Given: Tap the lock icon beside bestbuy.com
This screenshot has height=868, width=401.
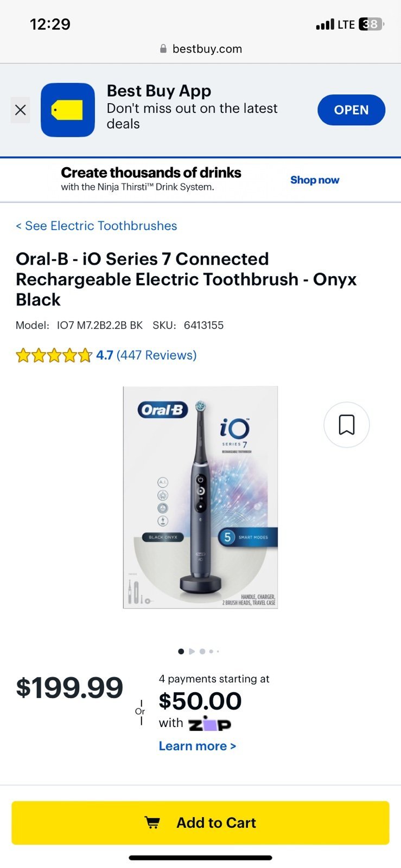Looking at the screenshot, I should [163, 49].
